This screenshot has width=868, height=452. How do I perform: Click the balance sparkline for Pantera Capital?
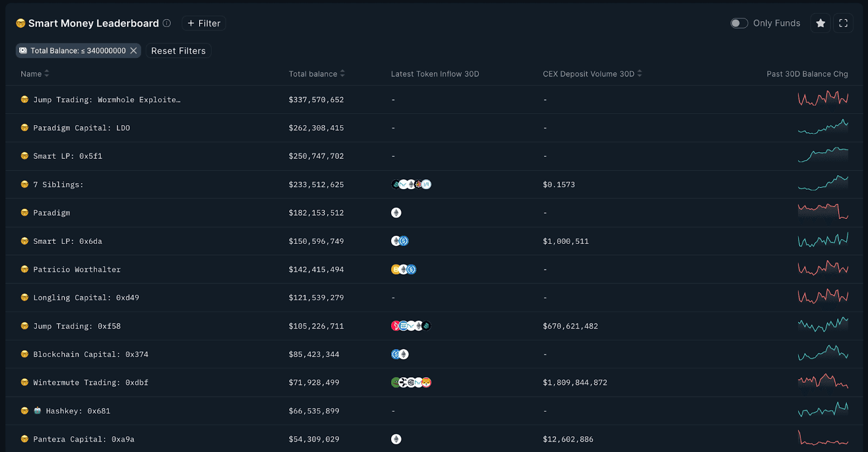point(823,437)
